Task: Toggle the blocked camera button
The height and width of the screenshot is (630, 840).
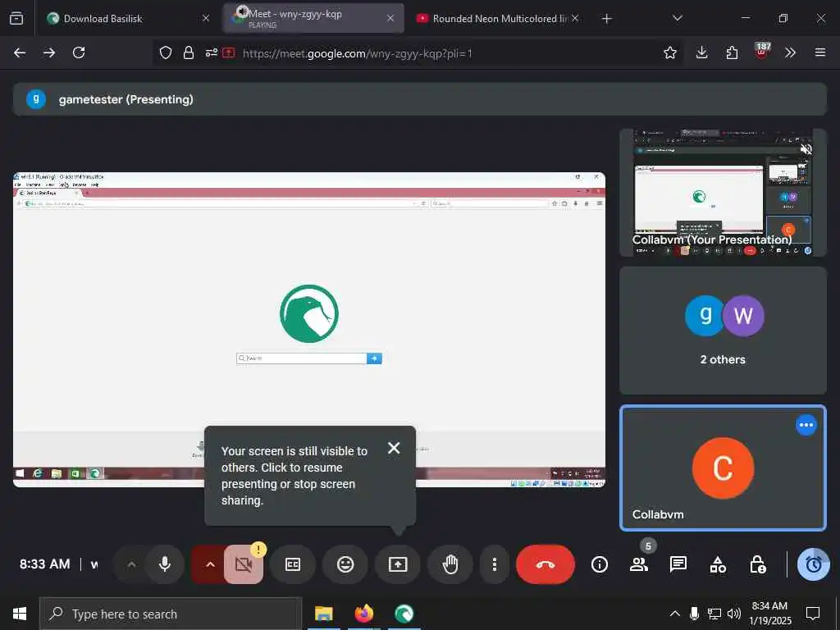Action: coord(244,564)
